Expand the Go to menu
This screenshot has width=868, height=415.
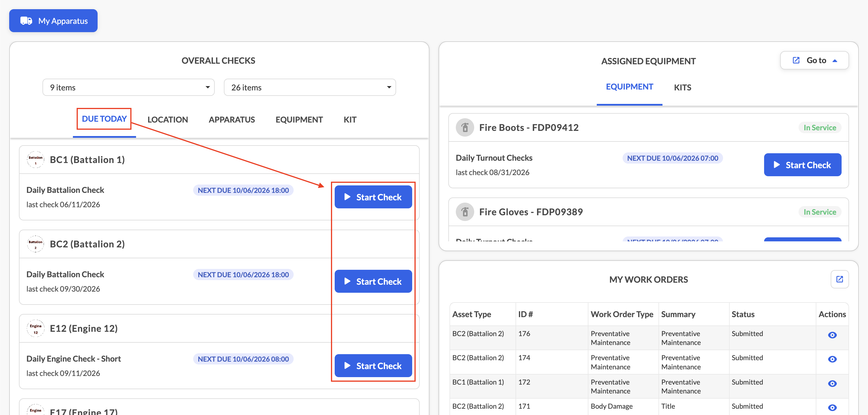[814, 61]
